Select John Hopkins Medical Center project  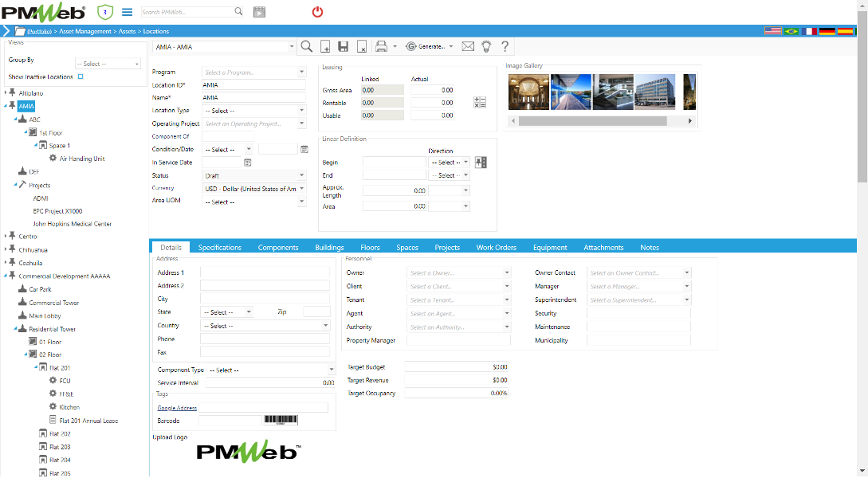[x=72, y=224]
